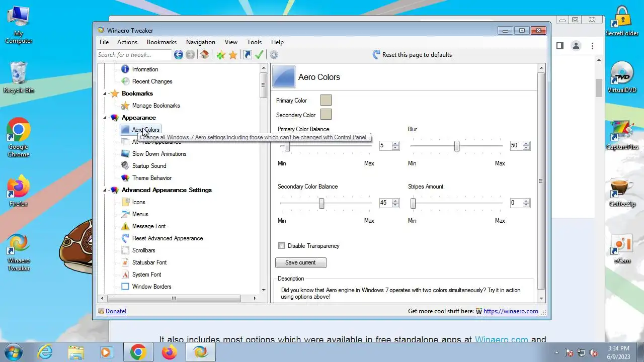Click the tree panel vertical scrollbar thumb
The height and width of the screenshot is (362, 644).
[263, 85]
